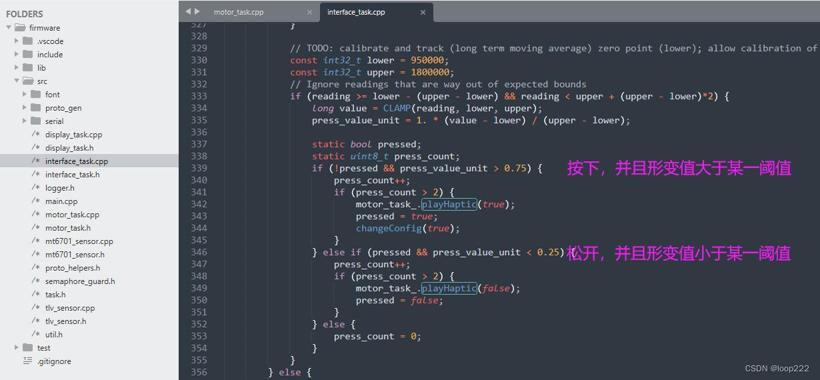Select the interface_task.cpp tab
This screenshot has width=820, height=380.
[356, 12]
